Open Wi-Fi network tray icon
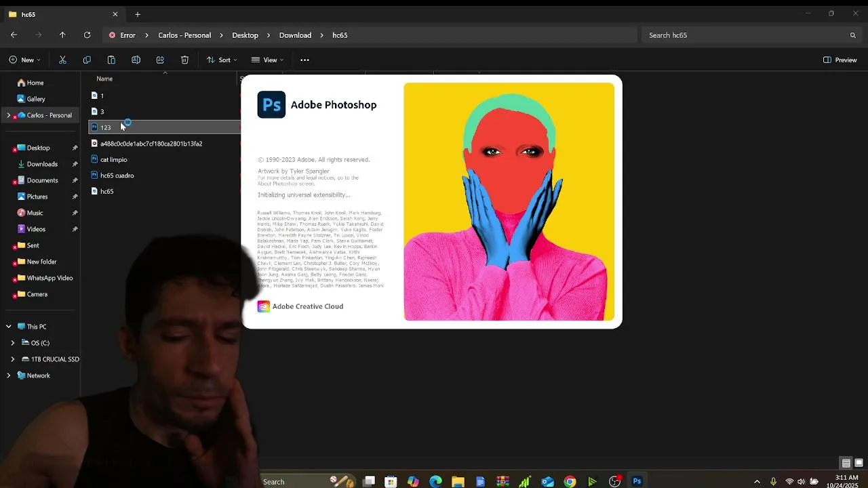Image resolution: width=868 pixels, height=488 pixels. coord(789,482)
